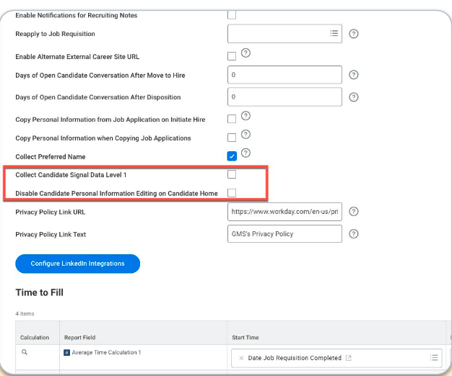452x376 pixels.
Task: Check Enable Alternate External Career Site URL
Action: [231, 56]
